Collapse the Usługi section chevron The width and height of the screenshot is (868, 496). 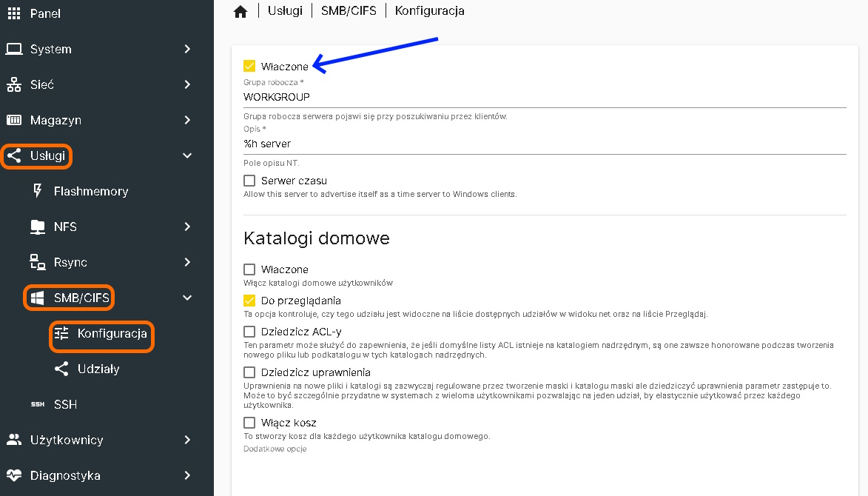[187, 155]
